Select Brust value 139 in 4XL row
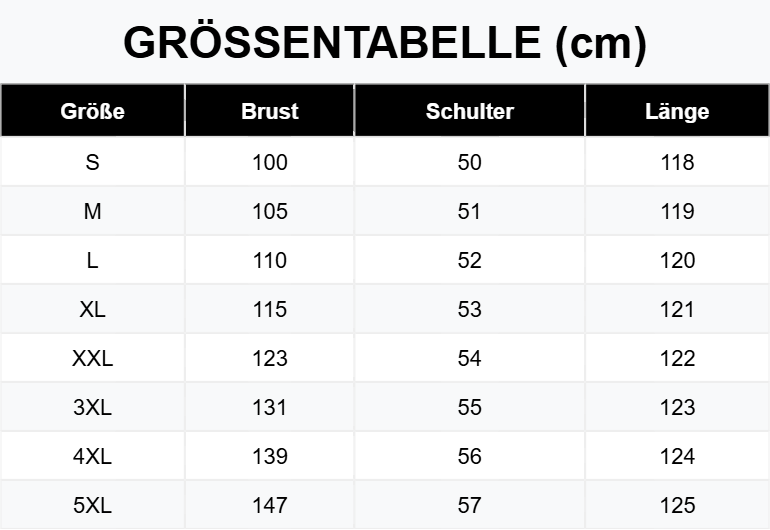 pyautogui.click(x=270, y=456)
